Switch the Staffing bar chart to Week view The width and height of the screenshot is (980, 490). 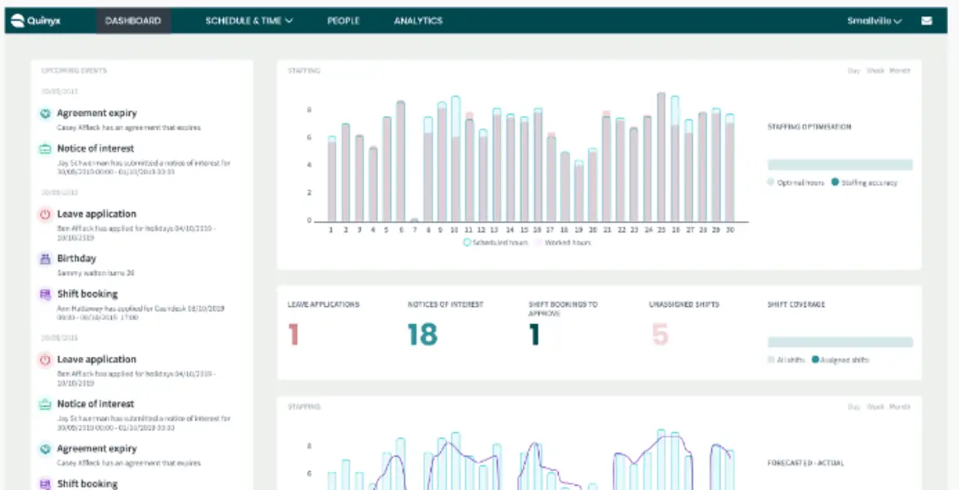(875, 71)
